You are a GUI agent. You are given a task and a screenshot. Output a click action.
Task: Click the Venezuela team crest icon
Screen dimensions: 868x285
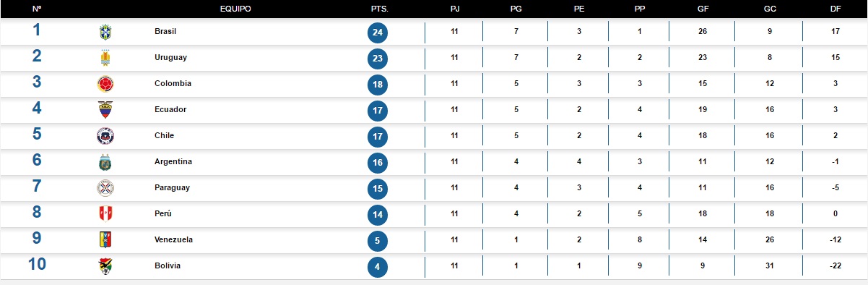coord(105,240)
